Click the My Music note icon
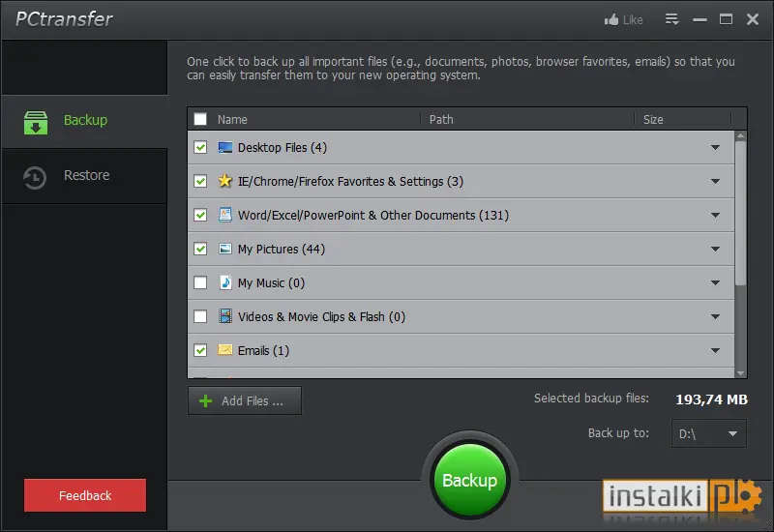Screen dimensions: 774x532 [225, 282]
